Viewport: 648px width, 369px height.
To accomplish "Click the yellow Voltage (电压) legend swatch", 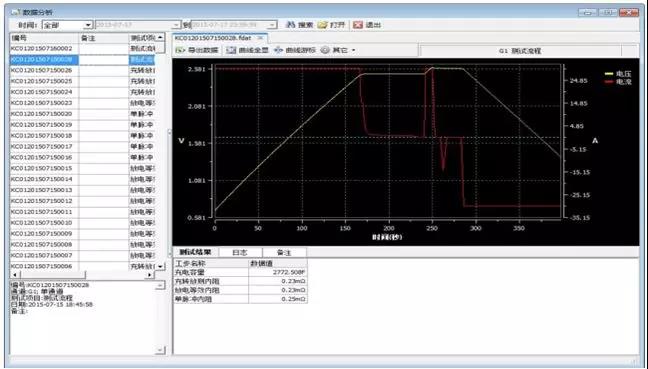I will click(608, 74).
